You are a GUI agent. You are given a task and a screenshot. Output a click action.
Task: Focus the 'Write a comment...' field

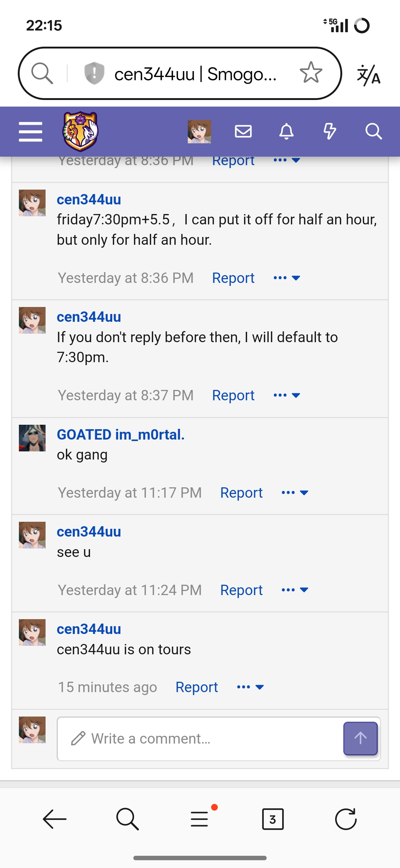200,739
